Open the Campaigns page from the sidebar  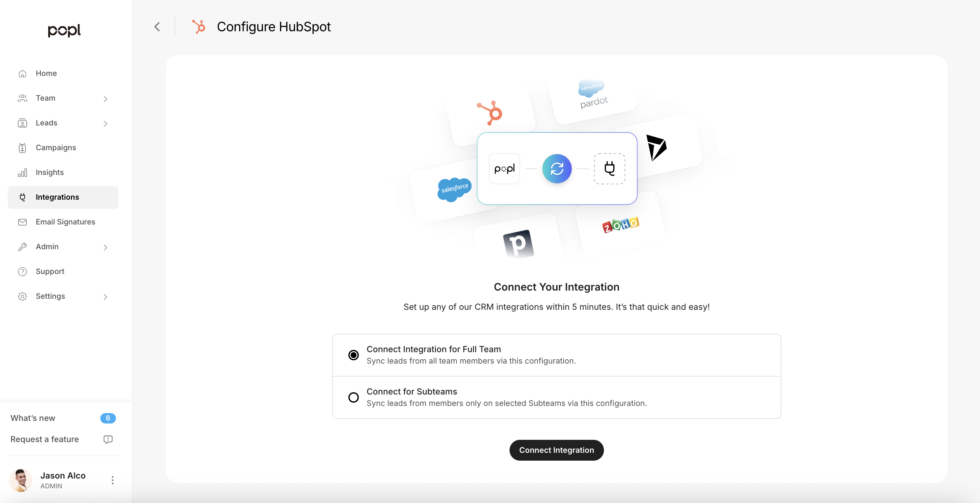point(56,148)
